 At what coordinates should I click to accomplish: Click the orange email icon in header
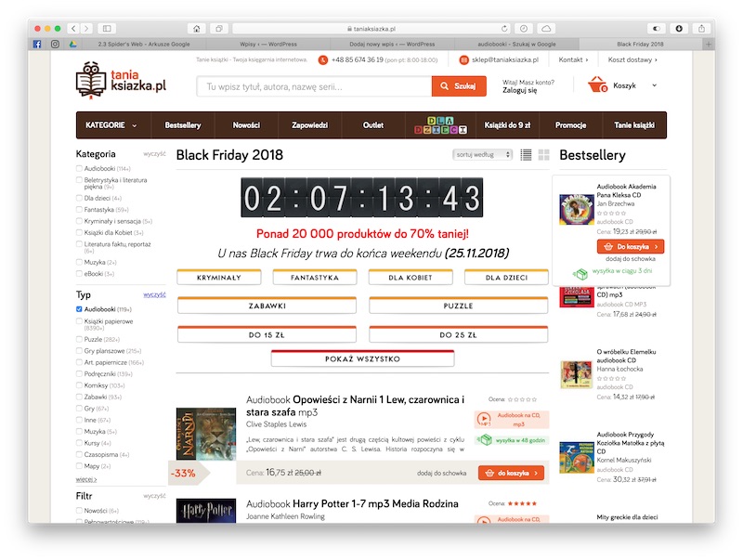pos(463,60)
